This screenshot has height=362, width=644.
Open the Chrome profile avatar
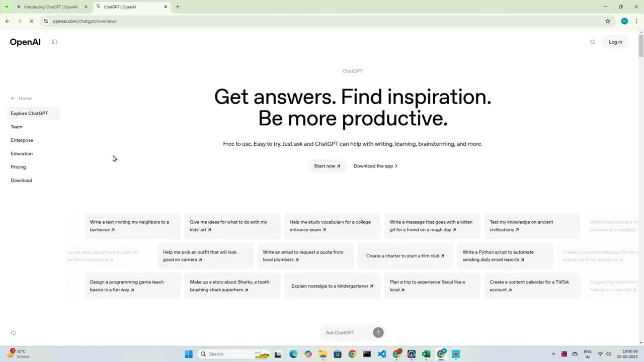pos(624,21)
